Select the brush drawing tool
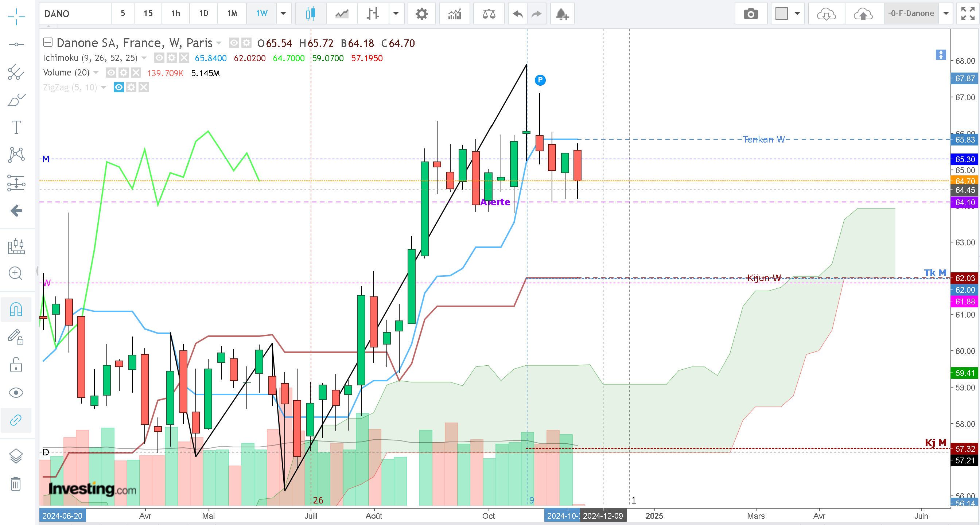This screenshot has width=980, height=525. pyautogui.click(x=16, y=100)
